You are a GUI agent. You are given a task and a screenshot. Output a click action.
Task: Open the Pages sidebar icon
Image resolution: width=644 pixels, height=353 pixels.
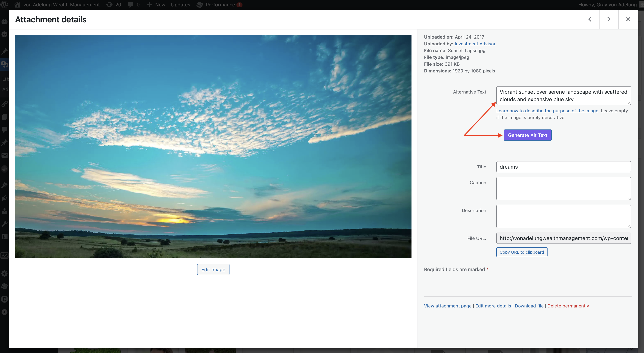[5, 117]
